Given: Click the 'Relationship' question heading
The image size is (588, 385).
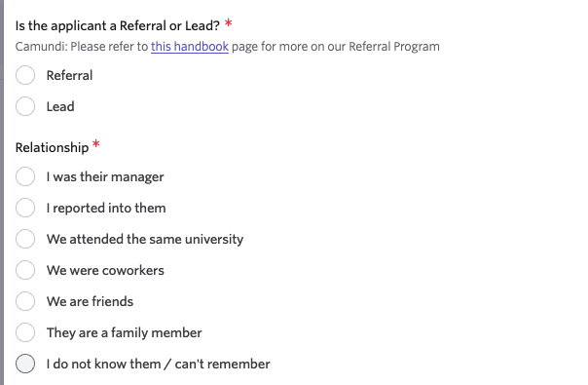Looking at the screenshot, I should (53, 147).
